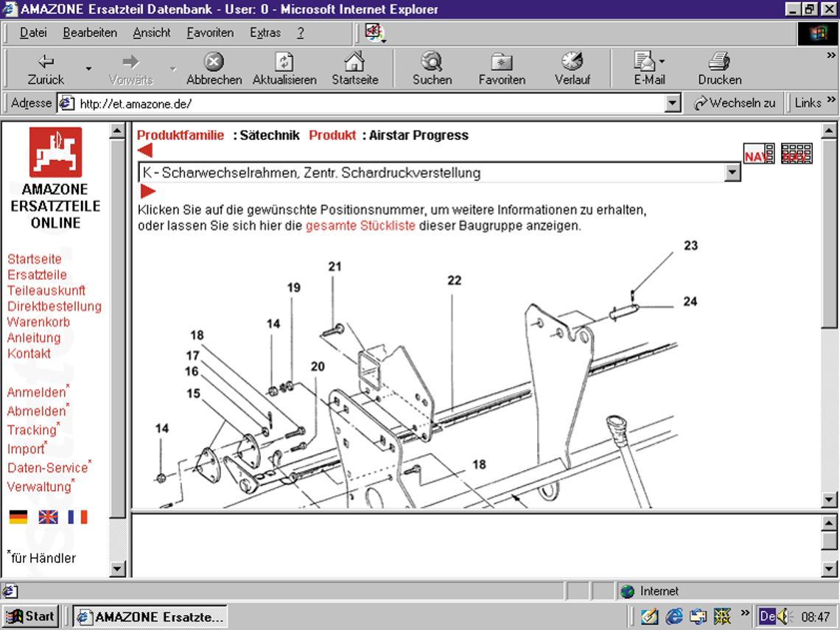840x630 pixels.
Task: Open the Anleitung sidebar link
Action: (34, 338)
